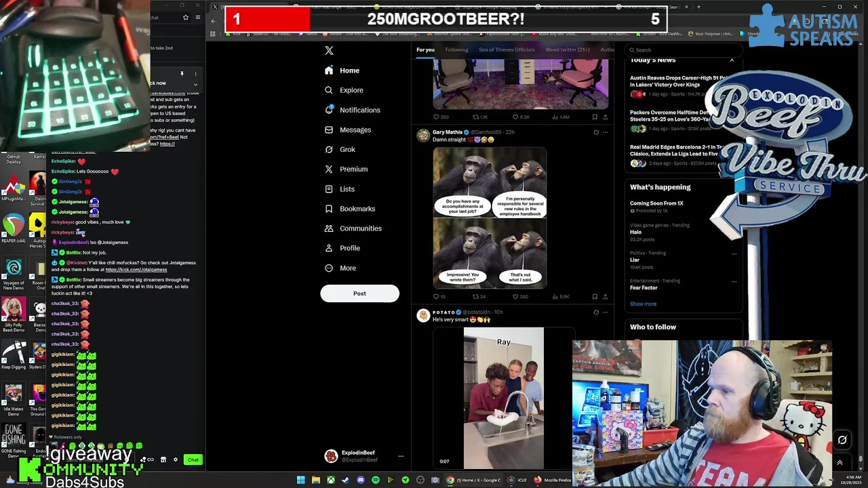
Task: Open the Explore page
Action: (x=344, y=90)
